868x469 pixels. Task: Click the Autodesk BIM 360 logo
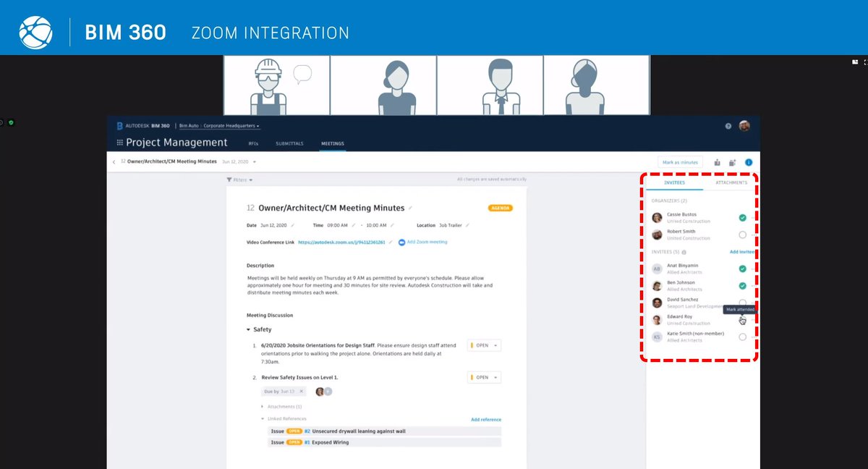[x=142, y=126]
